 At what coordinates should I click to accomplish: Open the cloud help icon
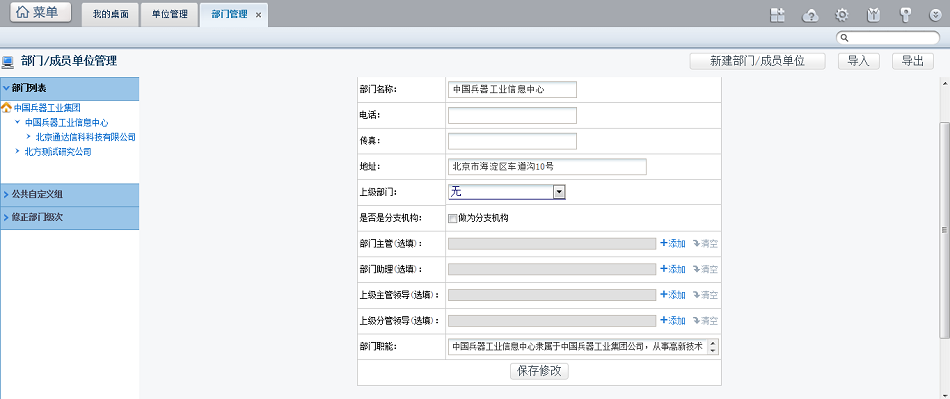point(810,15)
